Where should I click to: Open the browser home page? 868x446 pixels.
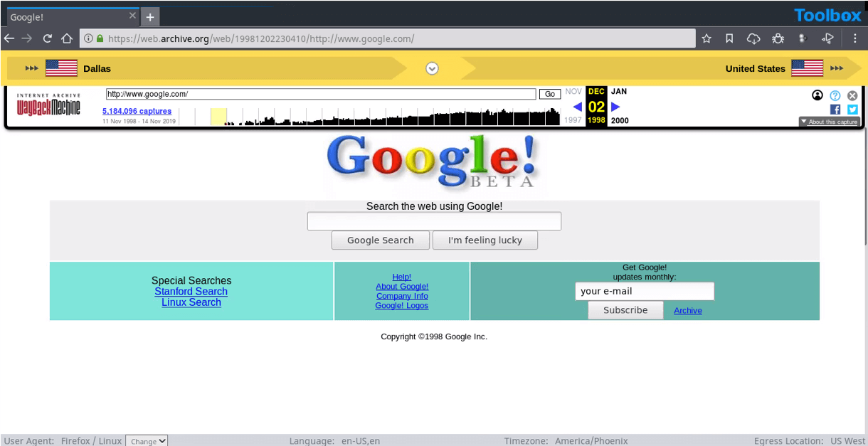(x=67, y=38)
